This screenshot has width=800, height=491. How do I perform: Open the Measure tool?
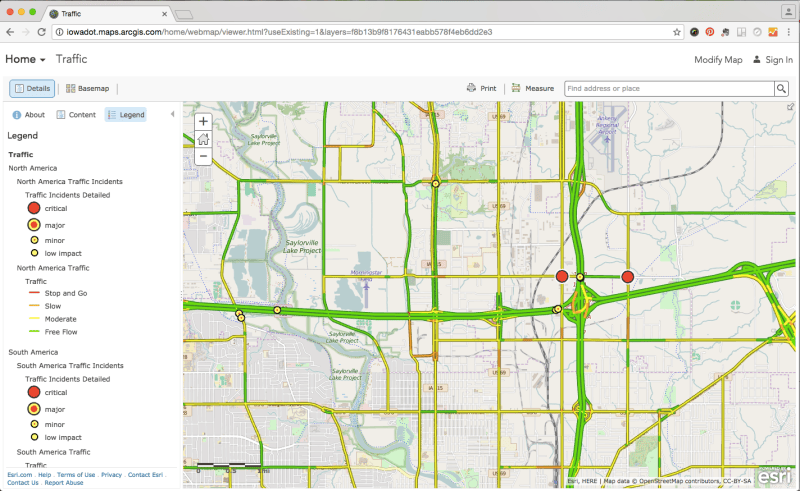click(x=533, y=88)
